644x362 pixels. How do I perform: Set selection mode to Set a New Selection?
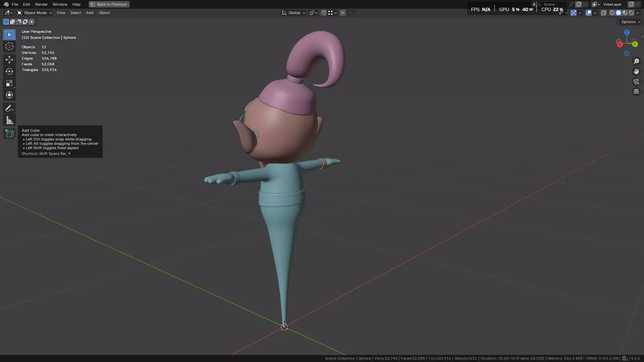point(6,22)
